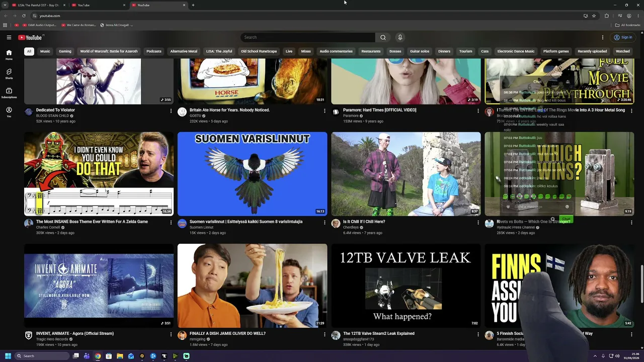This screenshot has height=362, width=644.
Task: Filter the feed by Music
Action: (x=45, y=51)
